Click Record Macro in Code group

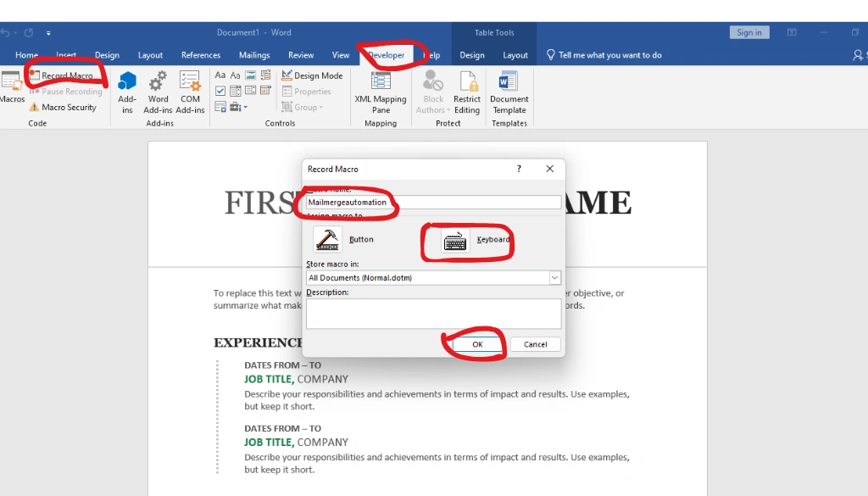[62, 75]
